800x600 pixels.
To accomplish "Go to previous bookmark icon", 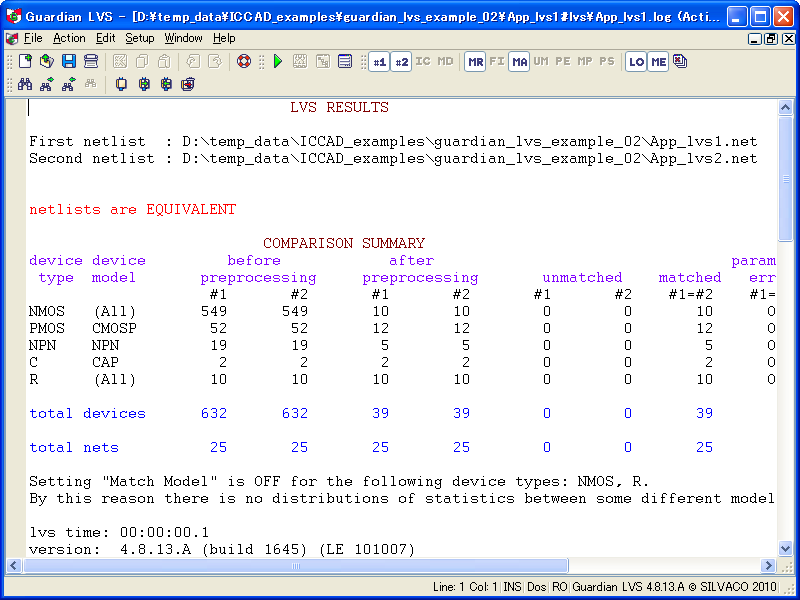I will (166, 84).
